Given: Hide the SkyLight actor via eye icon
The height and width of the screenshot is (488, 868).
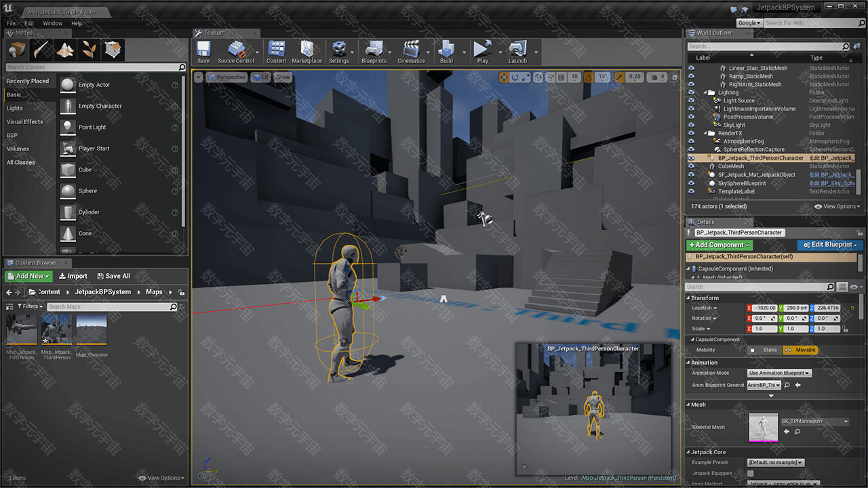Looking at the screenshot, I should point(692,125).
